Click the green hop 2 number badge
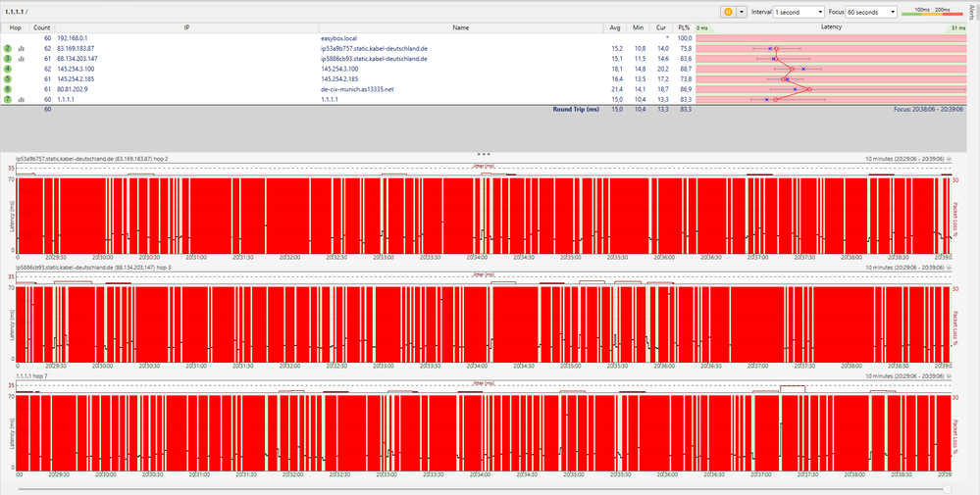Image resolution: width=980 pixels, height=495 pixels. [8, 48]
